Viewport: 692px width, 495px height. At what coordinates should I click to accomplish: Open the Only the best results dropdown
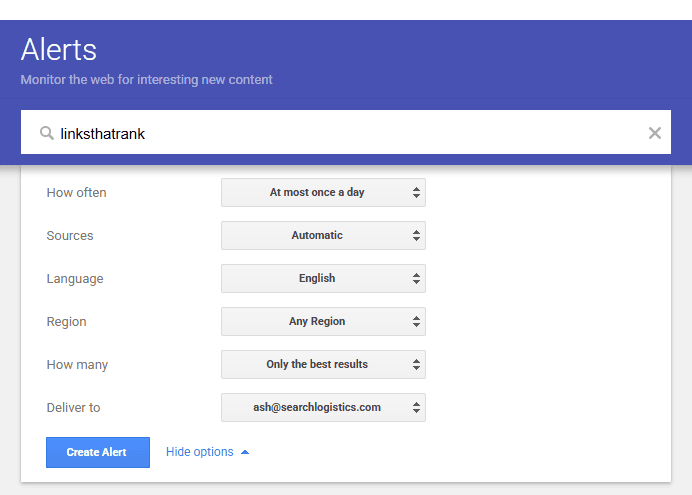(x=323, y=364)
